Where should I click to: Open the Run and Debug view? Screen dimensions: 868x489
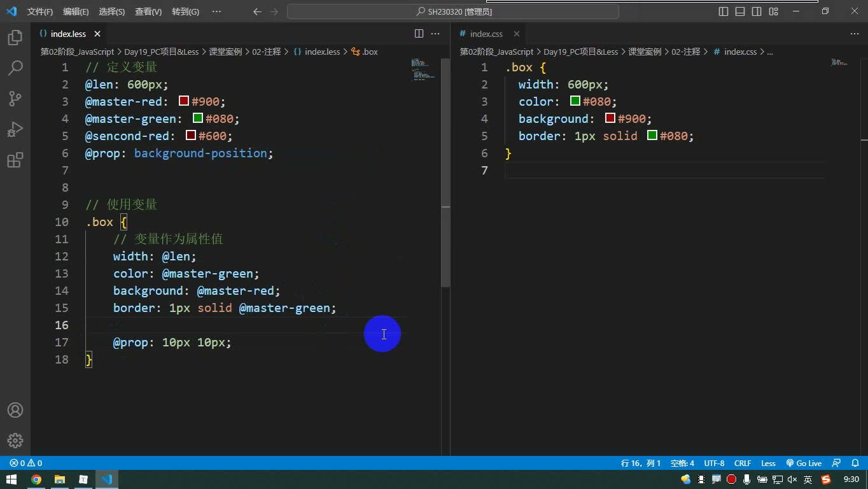tap(15, 129)
